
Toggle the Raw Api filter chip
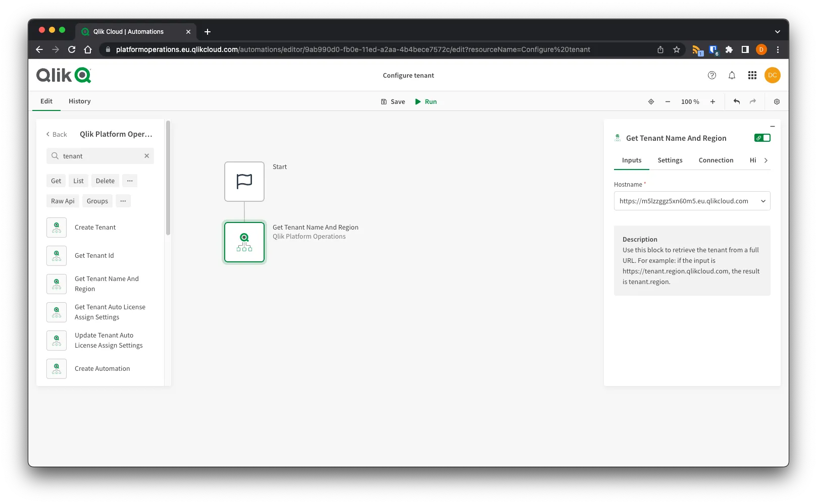coord(63,201)
